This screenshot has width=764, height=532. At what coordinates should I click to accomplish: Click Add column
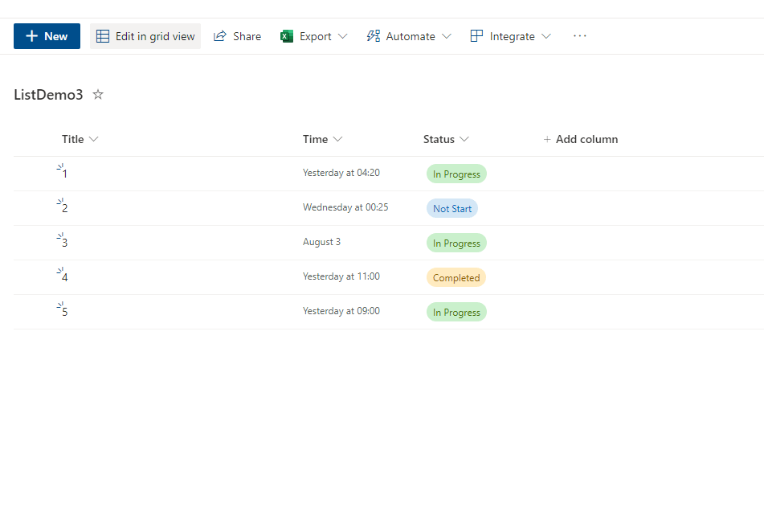point(581,139)
